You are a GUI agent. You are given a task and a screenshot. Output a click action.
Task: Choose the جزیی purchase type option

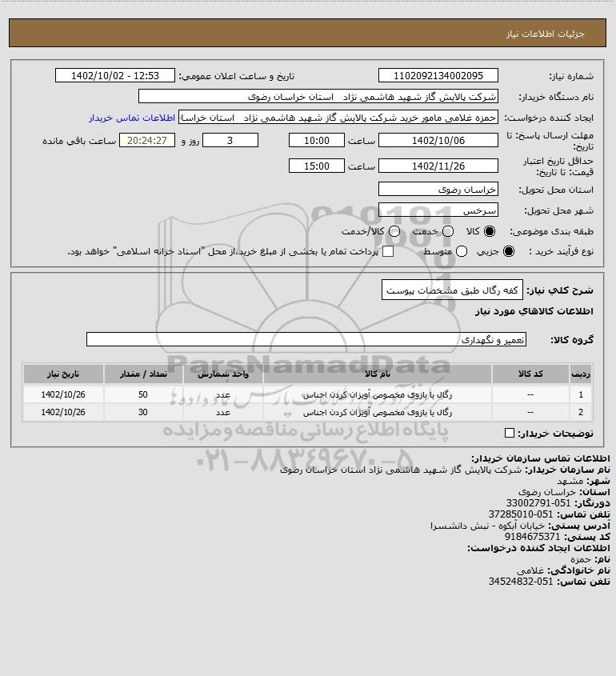coord(509,251)
